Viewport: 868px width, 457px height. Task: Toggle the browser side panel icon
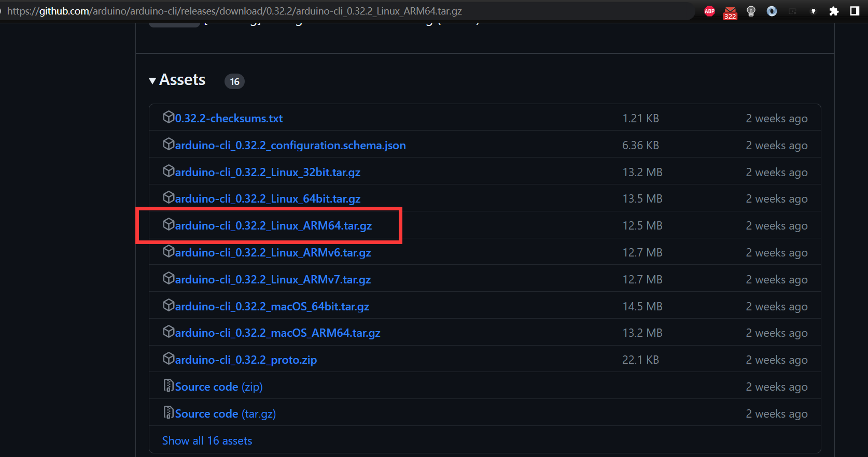855,11
